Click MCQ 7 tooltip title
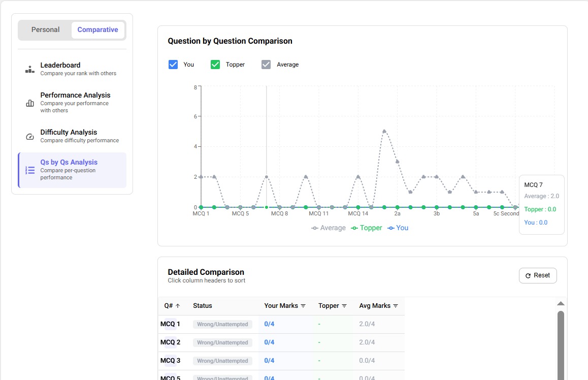588x380 pixels. pyautogui.click(x=533, y=185)
